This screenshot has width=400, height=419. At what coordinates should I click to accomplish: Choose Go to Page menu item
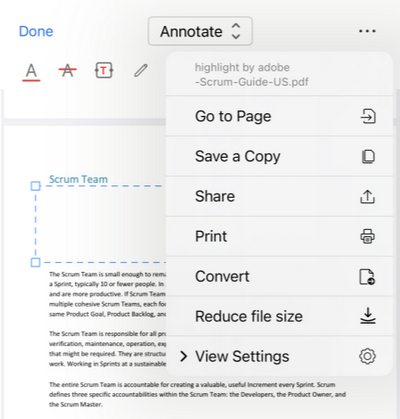pos(279,116)
